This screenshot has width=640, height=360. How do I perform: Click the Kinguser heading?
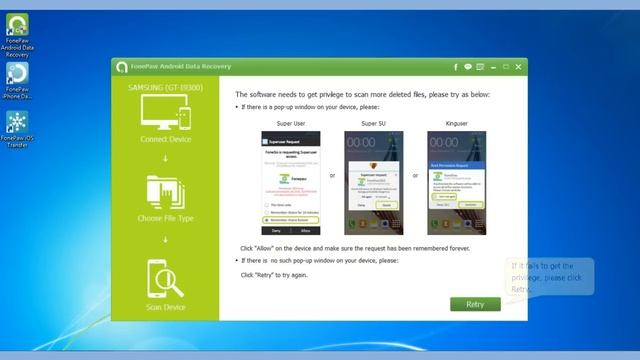click(456, 123)
